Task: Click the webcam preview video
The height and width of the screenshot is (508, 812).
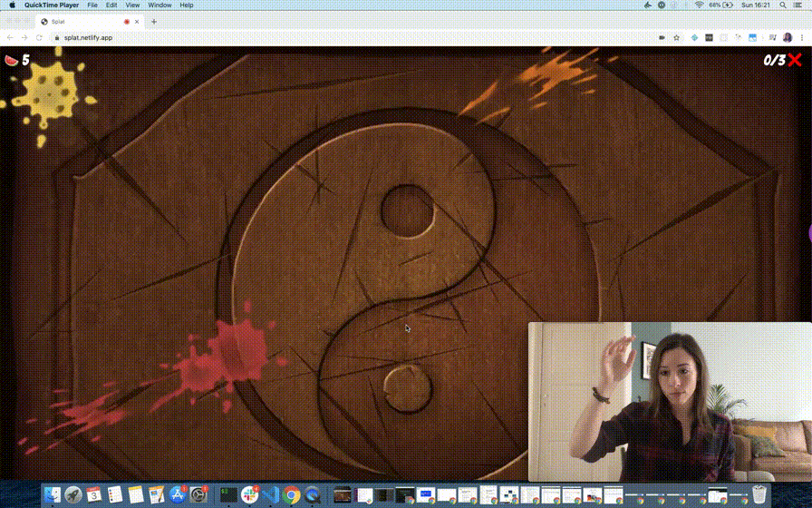Action: pyautogui.click(x=670, y=402)
